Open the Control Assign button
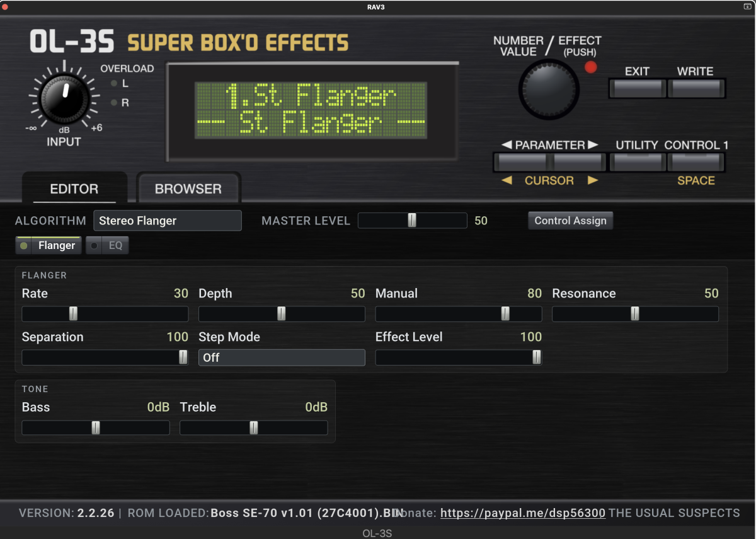This screenshot has height=539, width=756. (570, 221)
